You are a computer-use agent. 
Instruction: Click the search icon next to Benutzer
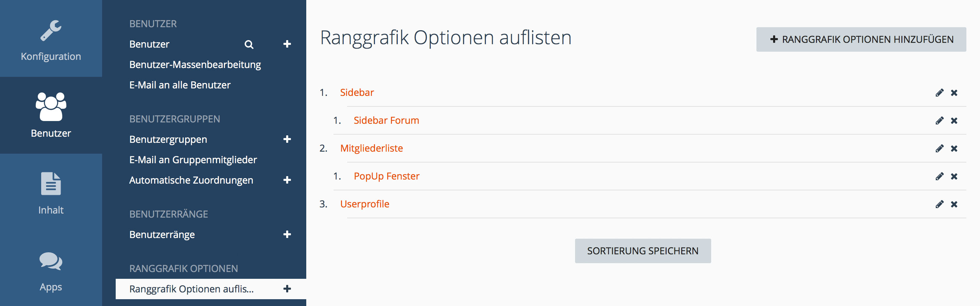pos(249,45)
